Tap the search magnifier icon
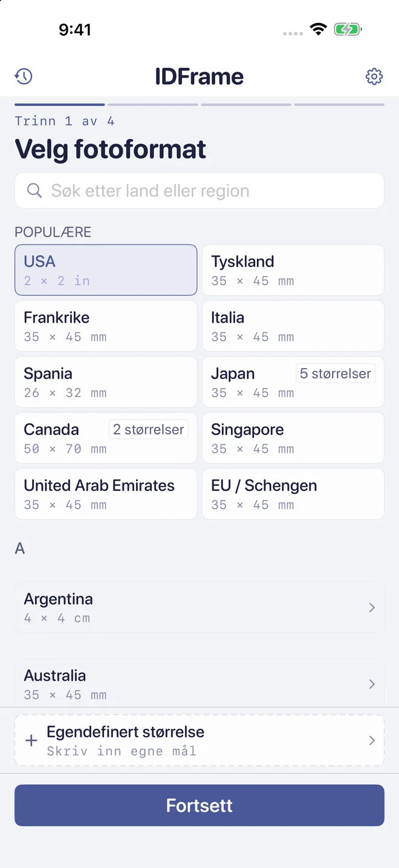This screenshot has height=868, width=399. pos(34,191)
